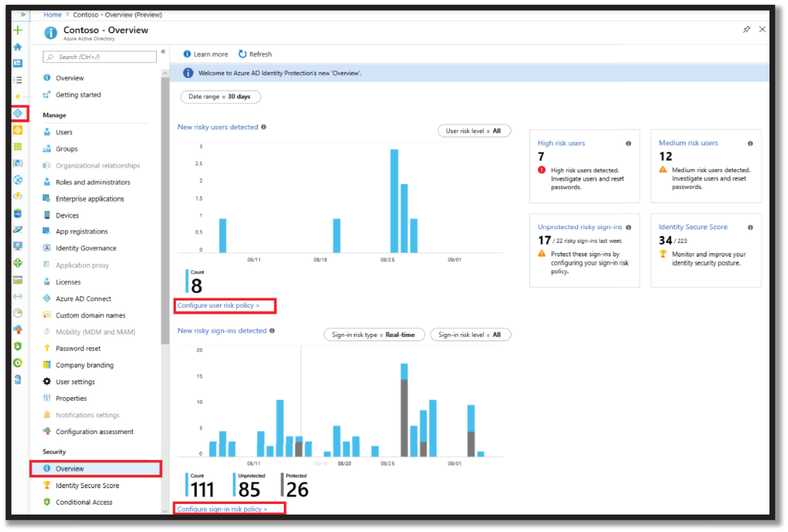The height and width of the screenshot is (532, 788).
Task: Click the User settings gear icon
Action: pyautogui.click(x=47, y=382)
